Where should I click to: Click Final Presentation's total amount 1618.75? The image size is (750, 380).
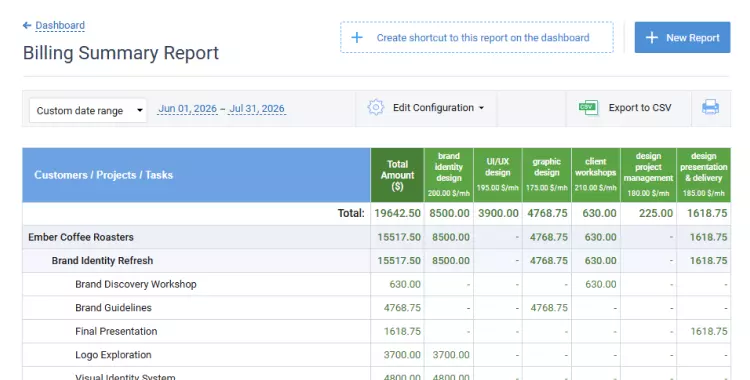(402, 331)
